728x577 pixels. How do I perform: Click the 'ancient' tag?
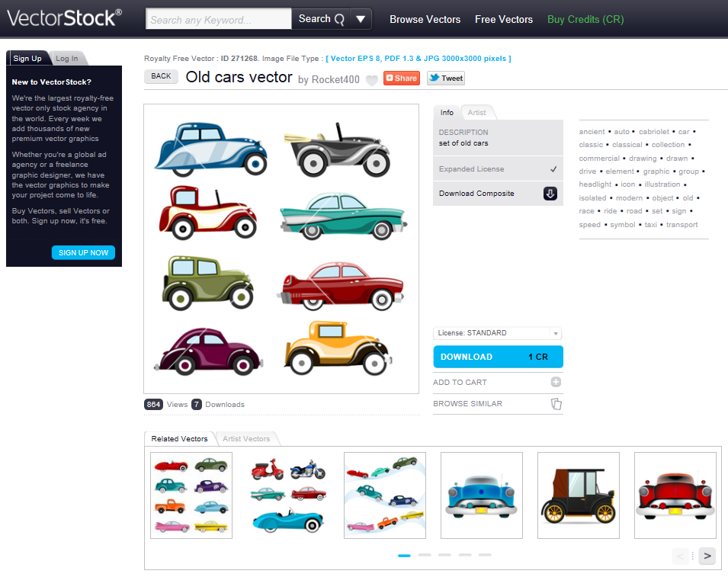pos(592,132)
